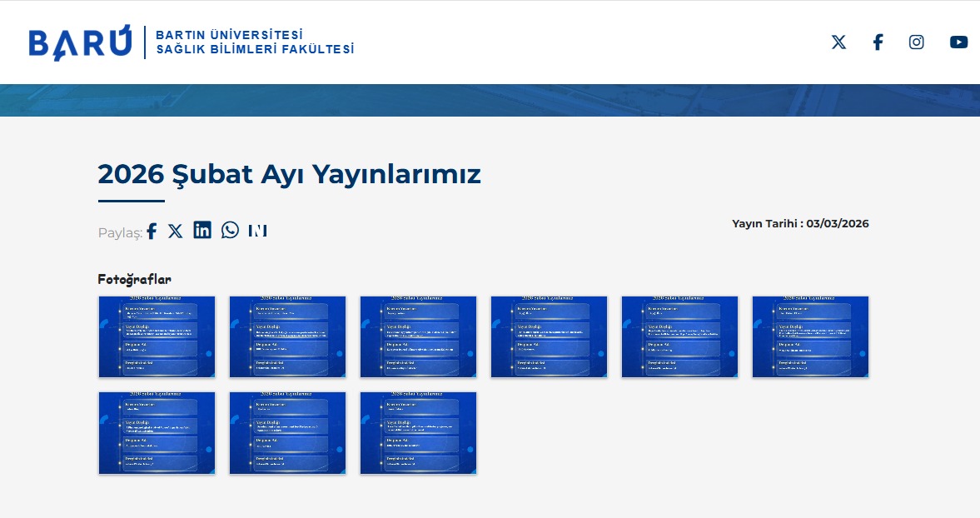Open fifth photo thumbnail in top row
Screen dimensions: 980x518
click(x=679, y=336)
